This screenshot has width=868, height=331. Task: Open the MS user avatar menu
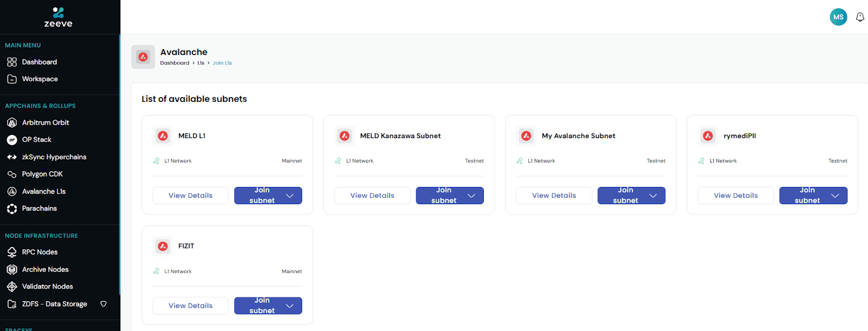click(x=838, y=17)
